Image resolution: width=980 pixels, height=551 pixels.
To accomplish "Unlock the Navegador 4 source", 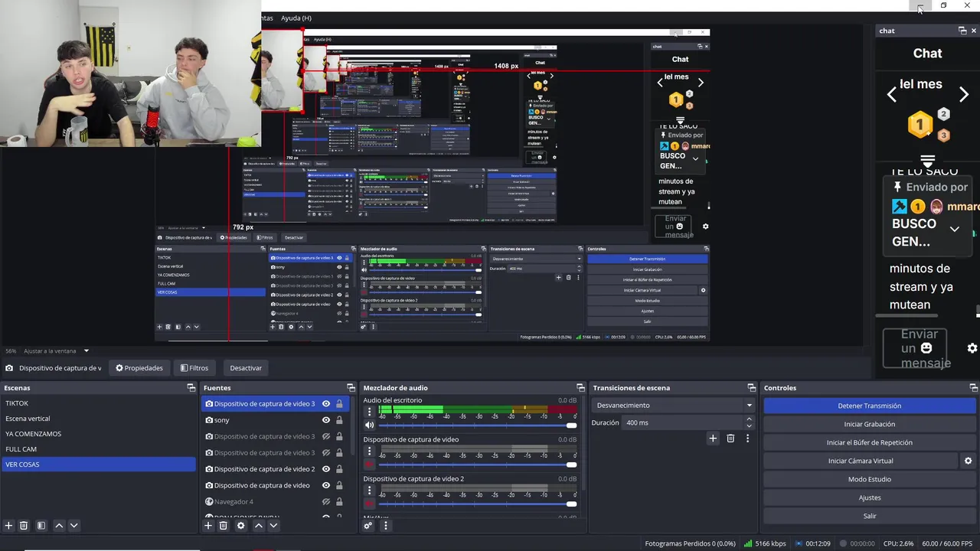I will (x=339, y=502).
